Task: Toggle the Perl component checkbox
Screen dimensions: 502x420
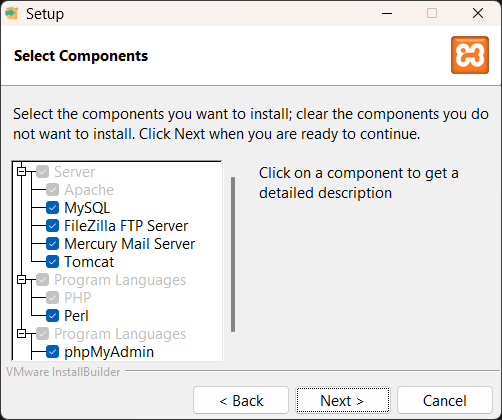Action: 52,316
